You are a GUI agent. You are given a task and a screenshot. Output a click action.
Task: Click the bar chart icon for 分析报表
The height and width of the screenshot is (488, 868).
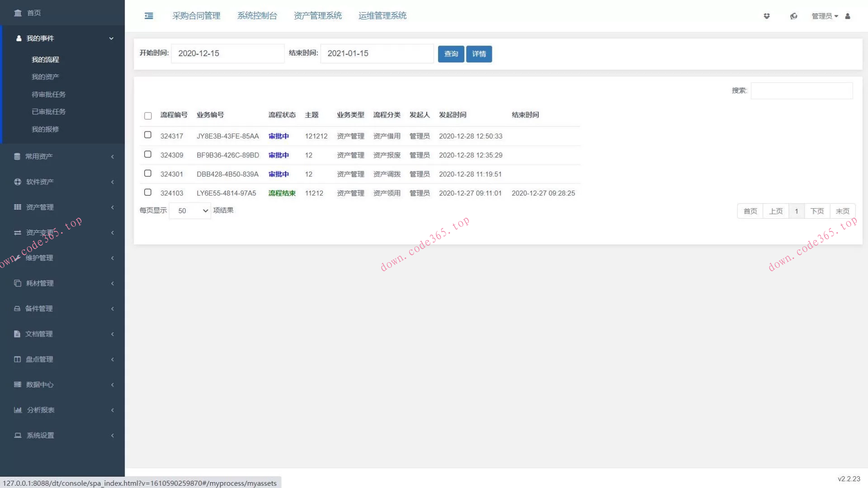click(x=18, y=410)
